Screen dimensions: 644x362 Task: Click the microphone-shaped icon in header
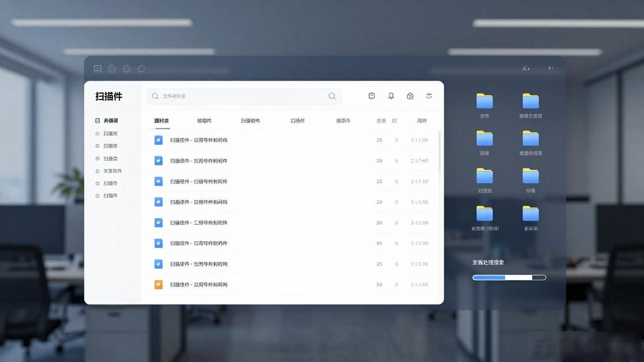point(391,96)
